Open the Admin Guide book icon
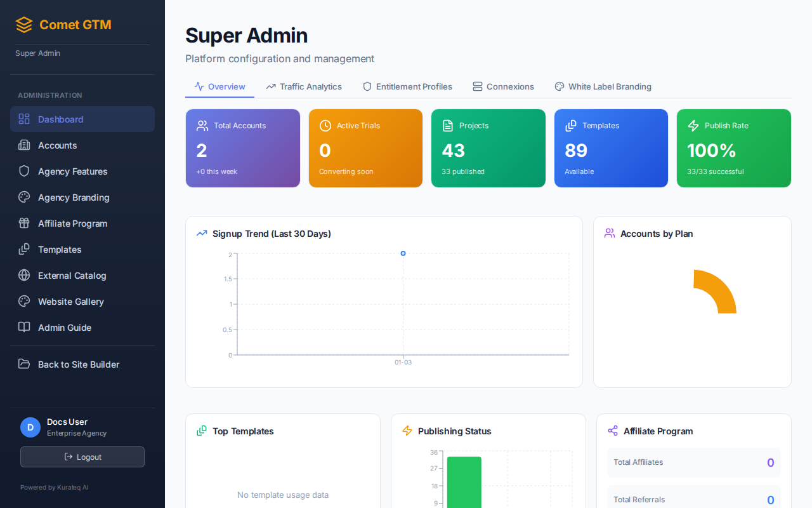The image size is (812, 508). 23,327
